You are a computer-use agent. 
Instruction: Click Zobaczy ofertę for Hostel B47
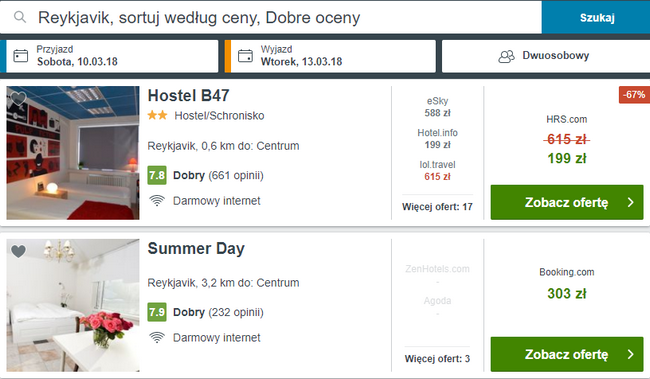pos(567,202)
